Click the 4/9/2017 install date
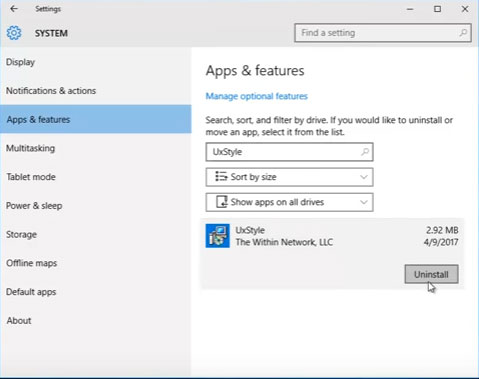This screenshot has height=379, width=479. [441, 242]
